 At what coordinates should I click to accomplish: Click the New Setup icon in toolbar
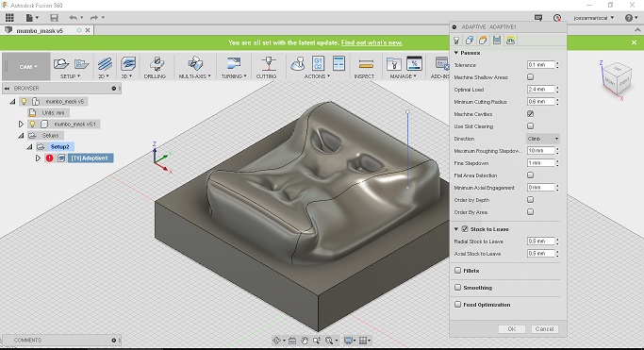(x=60, y=63)
